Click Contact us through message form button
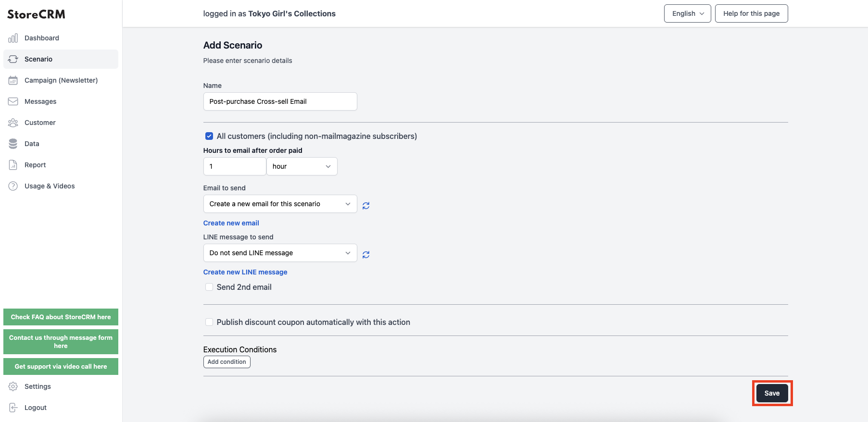Screen dimensions: 868x422 tap(61, 342)
